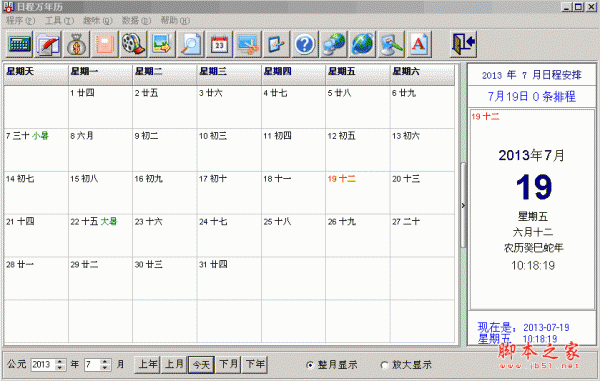600x381 pixels.
Task: Click the 上月 previous month button
Action: (x=174, y=365)
